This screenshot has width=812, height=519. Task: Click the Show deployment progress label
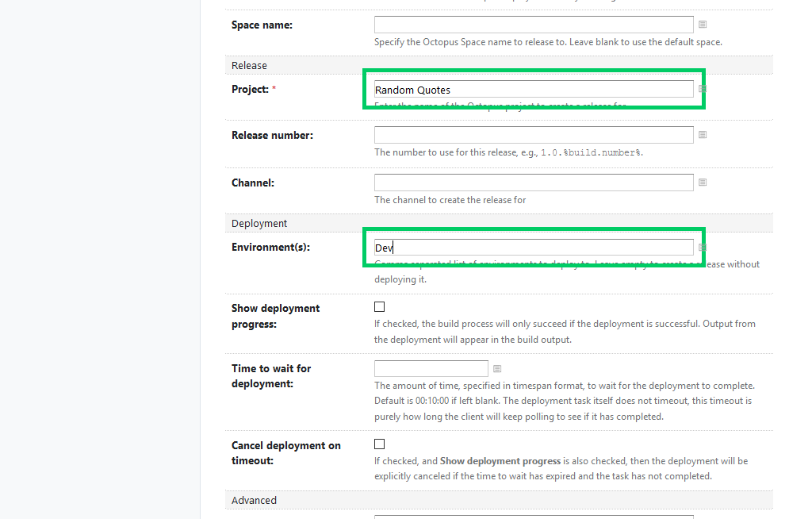pyautogui.click(x=275, y=317)
